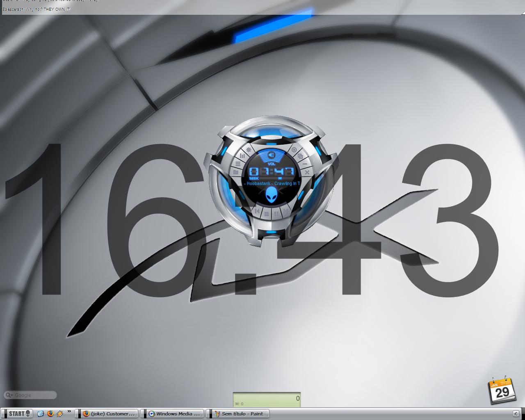This screenshot has width=525, height=420.
Task: Pause the Hoobastank track
Action: tap(276, 214)
